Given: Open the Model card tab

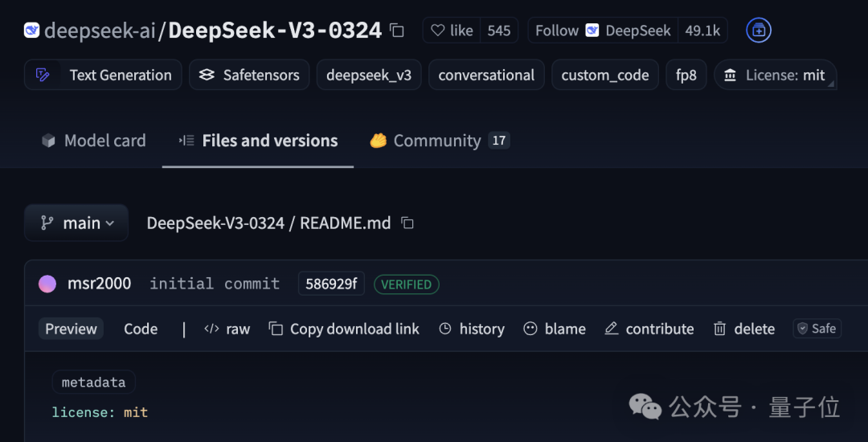Looking at the screenshot, I should (x=93, y=141).
